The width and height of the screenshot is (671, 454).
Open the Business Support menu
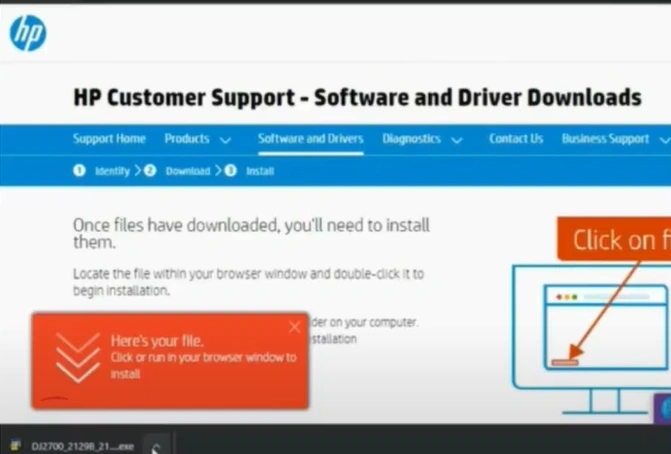coord(606,139)
